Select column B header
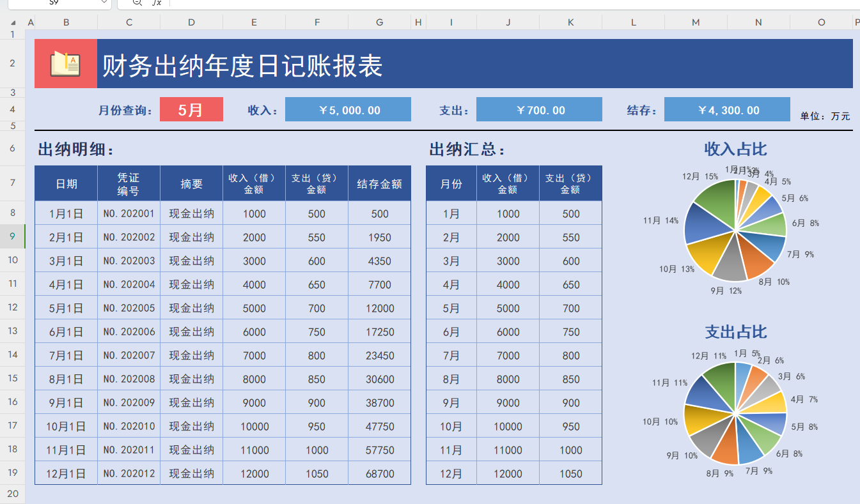The width and height of the screenshot is (860, 504). pyautogui.click(x=66, y=22)
